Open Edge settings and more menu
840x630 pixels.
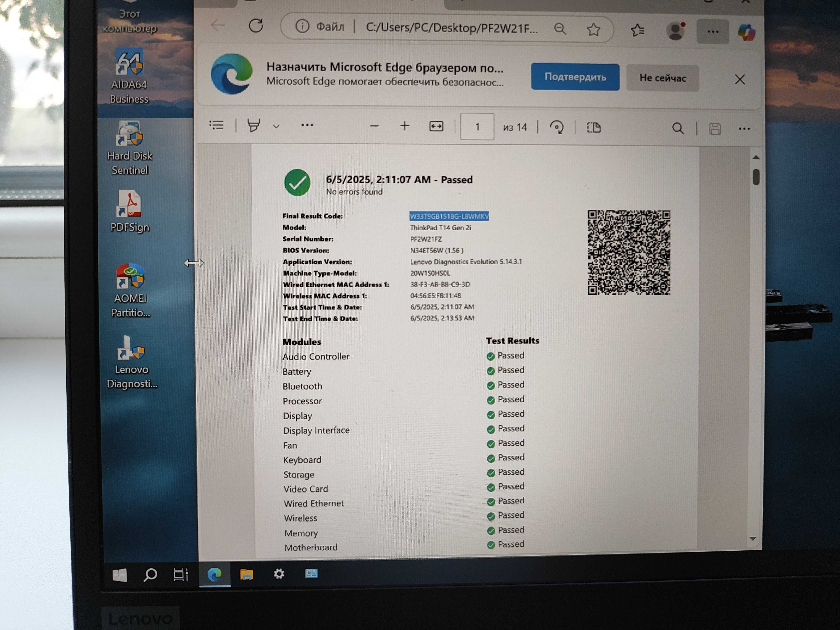click(713, 32)
